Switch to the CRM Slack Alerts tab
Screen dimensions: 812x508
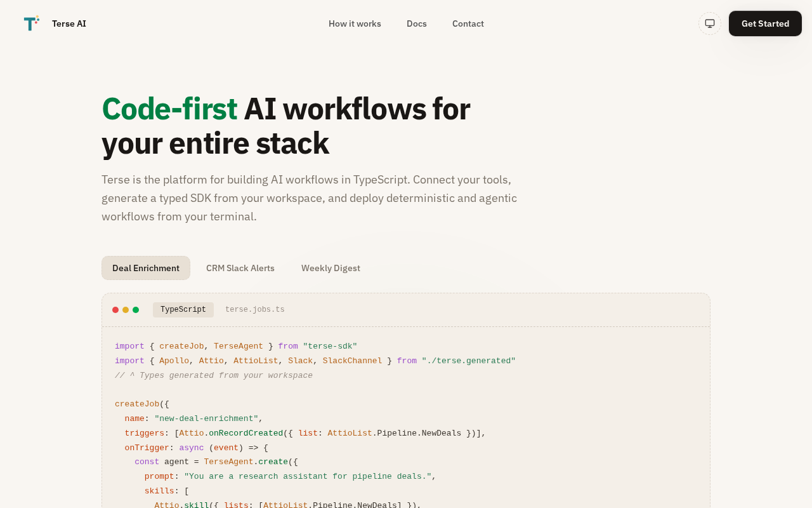coord(240,268)
